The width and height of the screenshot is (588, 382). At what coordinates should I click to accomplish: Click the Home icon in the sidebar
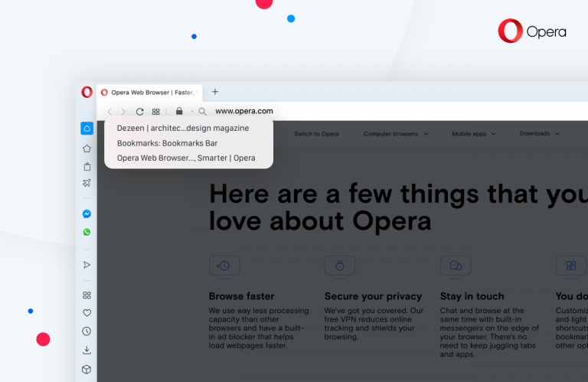click(x=87, y=129)
